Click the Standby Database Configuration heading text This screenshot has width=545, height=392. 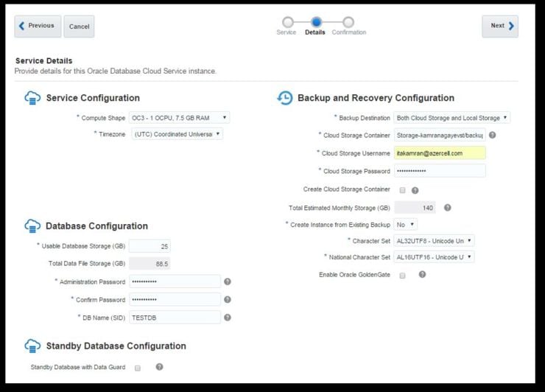(116, 346)
